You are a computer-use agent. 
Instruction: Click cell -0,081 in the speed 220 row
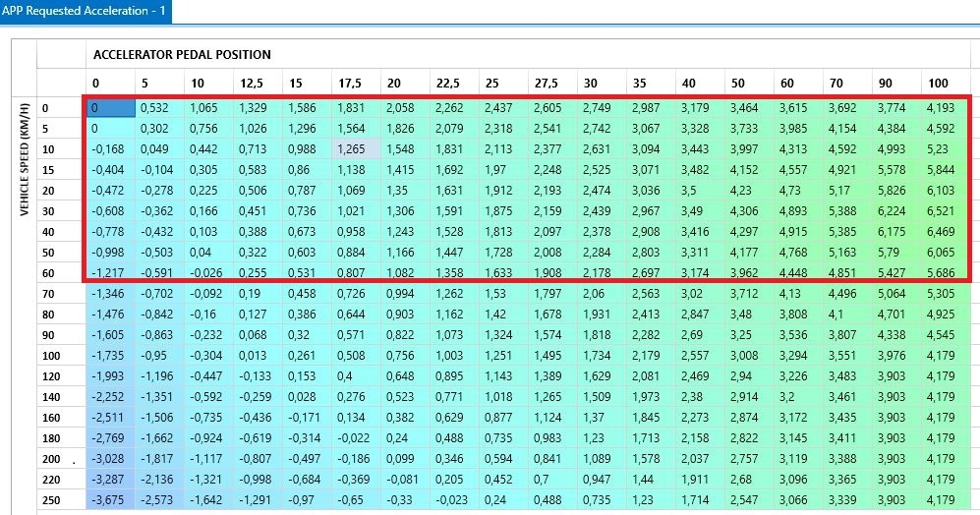point(405,480)
